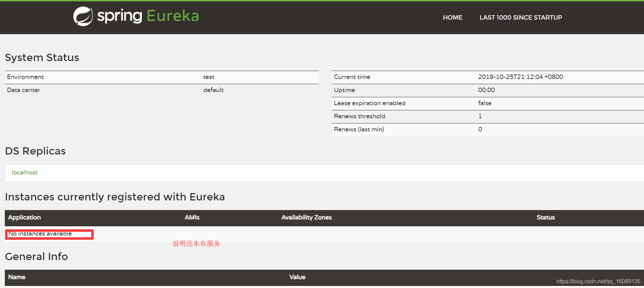Select the uptime value 00:00

(486, 90)
